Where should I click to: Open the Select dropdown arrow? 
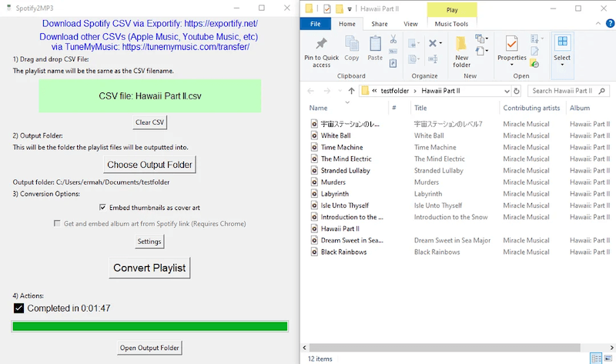[x=562, y=65]
